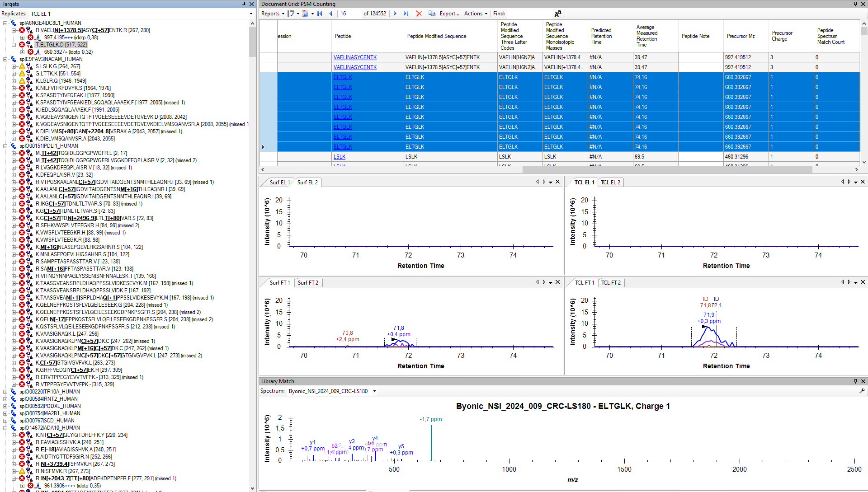This screenshot has width=868, height=492.
Task: Toggle the match case Aa icon
Action: click(x=557, y=14)
